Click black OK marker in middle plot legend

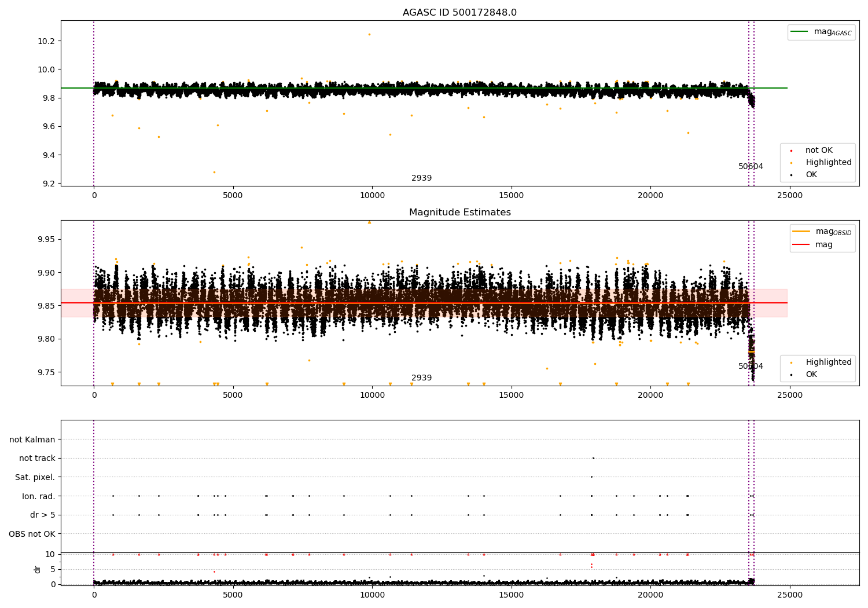(x=791, y=375)
